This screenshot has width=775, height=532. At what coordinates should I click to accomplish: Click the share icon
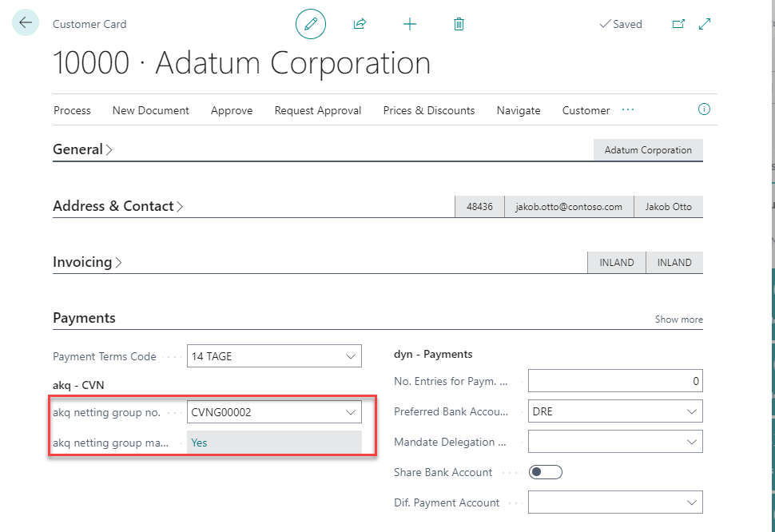[x=360, y=24]
